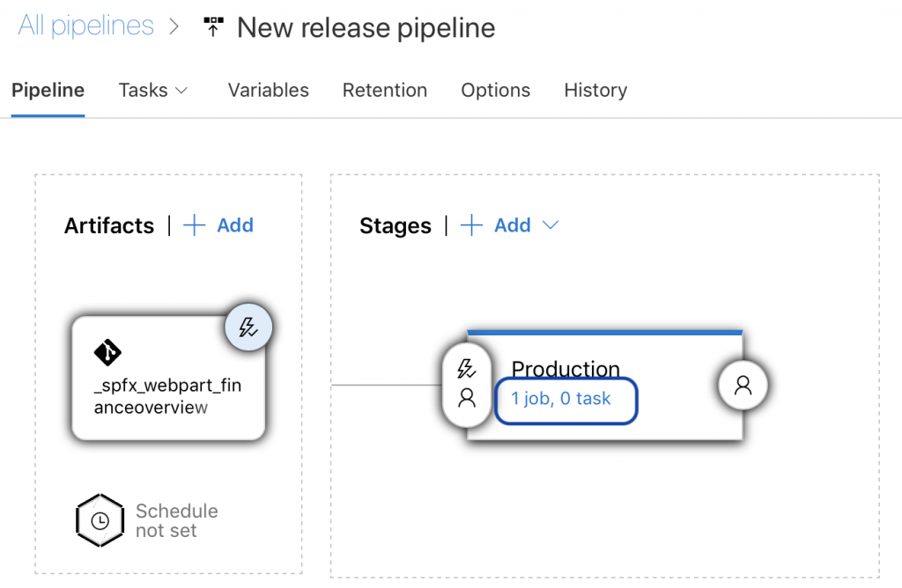Select the _spfx_webpart_financeoverview artifact name

(x=167, y=396)
